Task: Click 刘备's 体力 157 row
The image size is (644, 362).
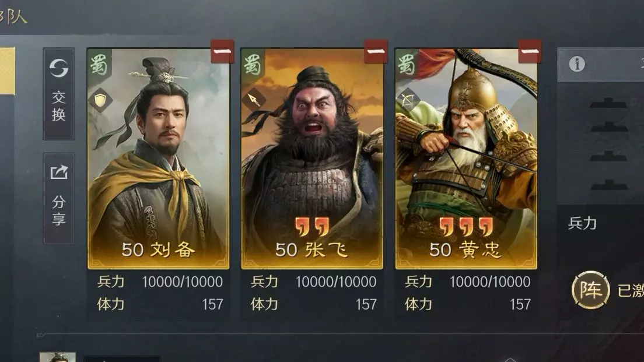Action: (x=160, y=304)
